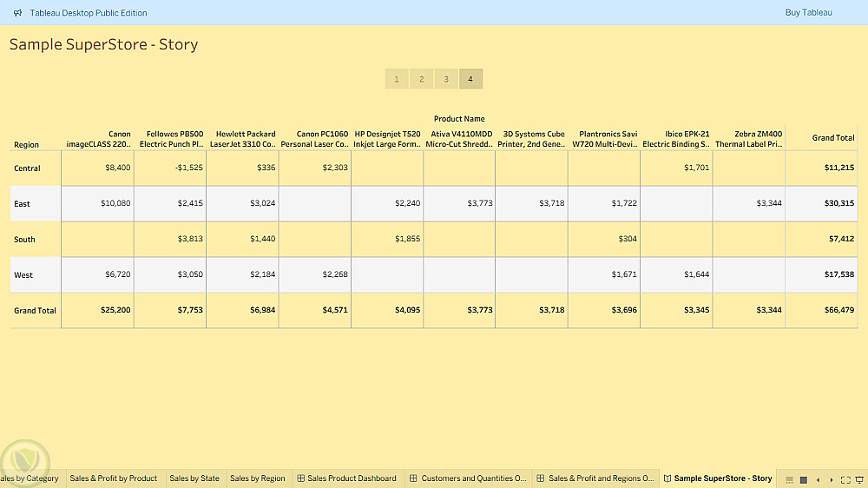This screenshot has height=488, width=868.
Task: Click the East HP Designjet value $2,240
Action: coord(407,202)
